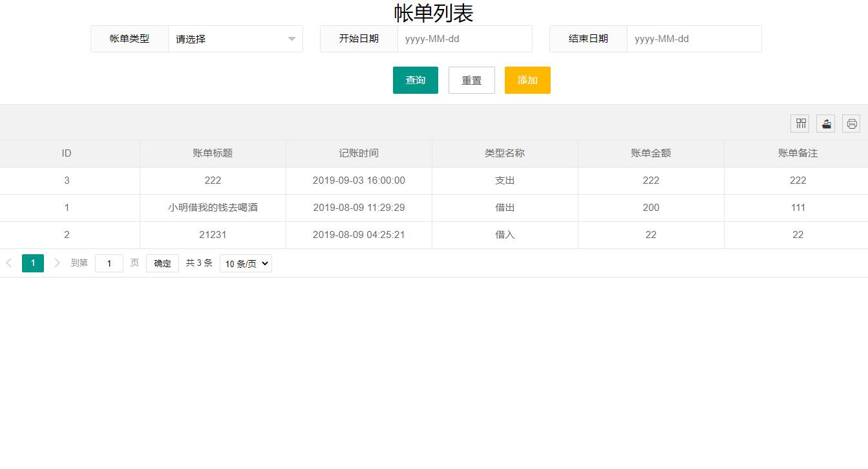Click the 重置 reset button
The image size is (868, 469).
471,80
